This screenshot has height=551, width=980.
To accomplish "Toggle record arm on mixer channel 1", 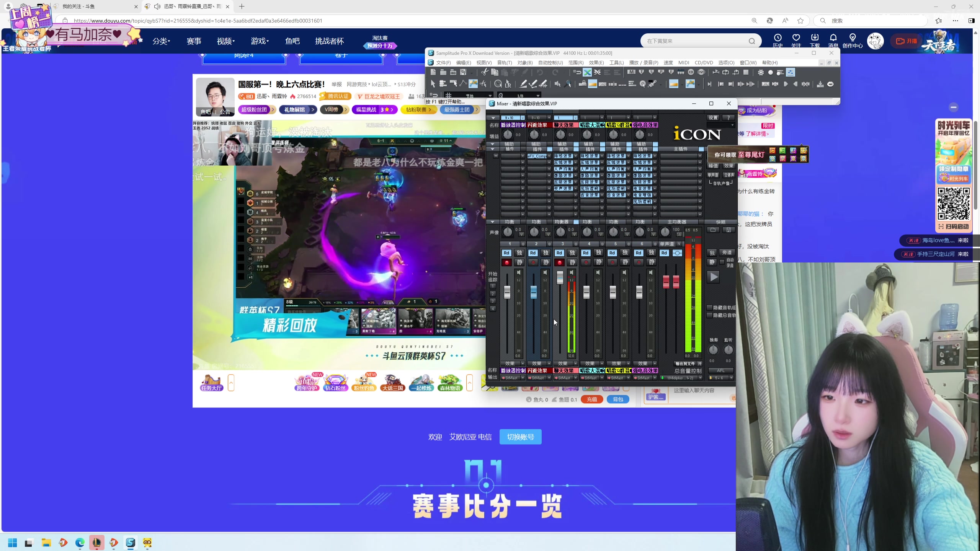I will click(x=506, y=262).
